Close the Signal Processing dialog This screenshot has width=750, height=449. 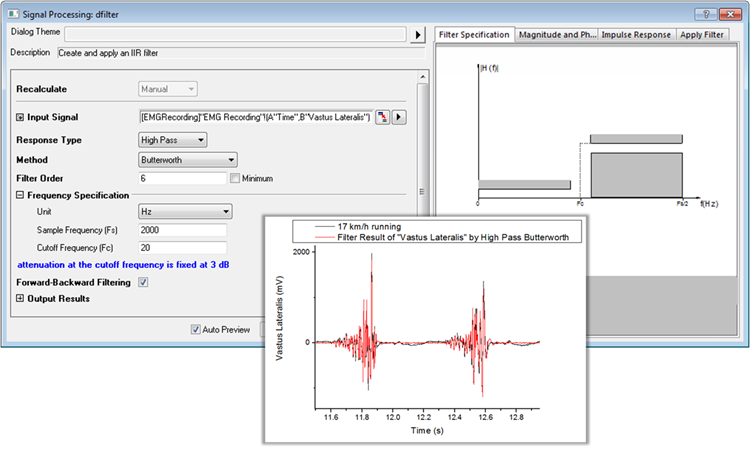pyautogui.click(x=731, y=14)
